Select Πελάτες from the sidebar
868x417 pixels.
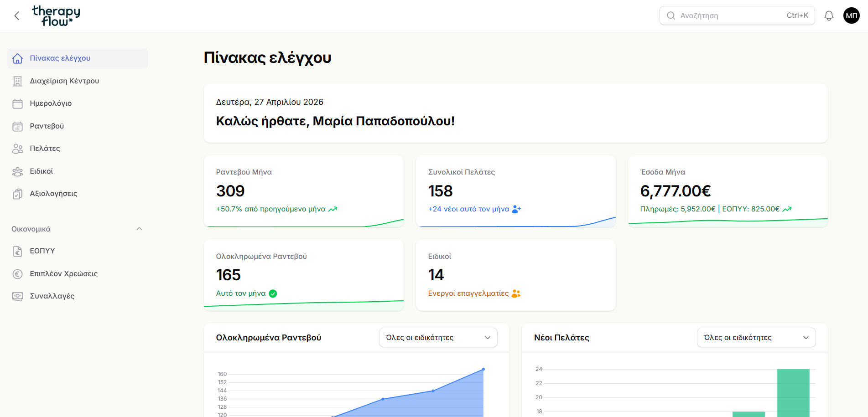coord(78,149)
